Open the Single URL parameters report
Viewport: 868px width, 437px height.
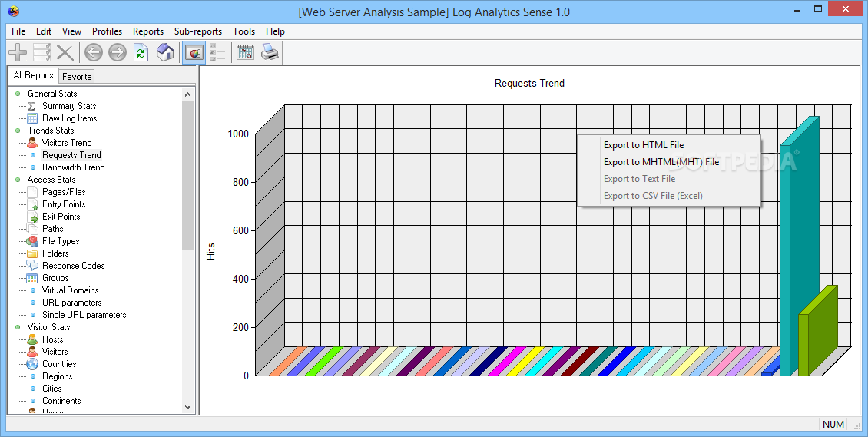[x=84, y=315]
